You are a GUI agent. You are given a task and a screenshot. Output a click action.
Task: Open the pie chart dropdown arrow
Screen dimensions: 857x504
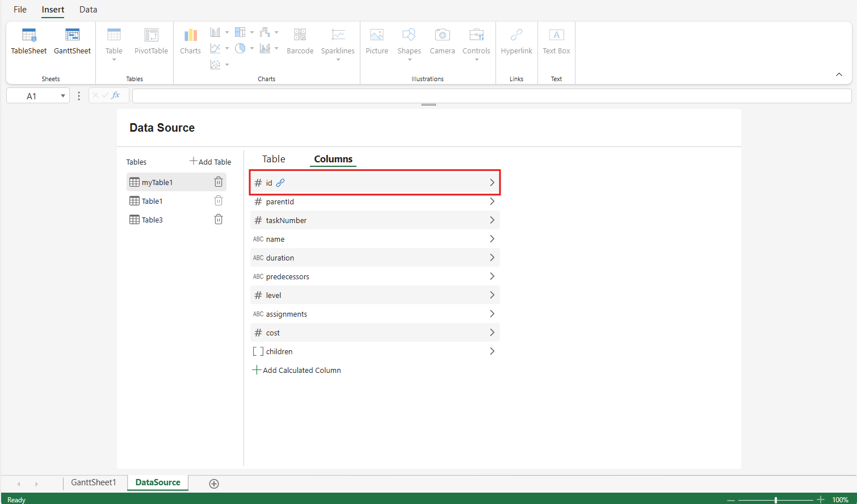click(x=252, y=48)
